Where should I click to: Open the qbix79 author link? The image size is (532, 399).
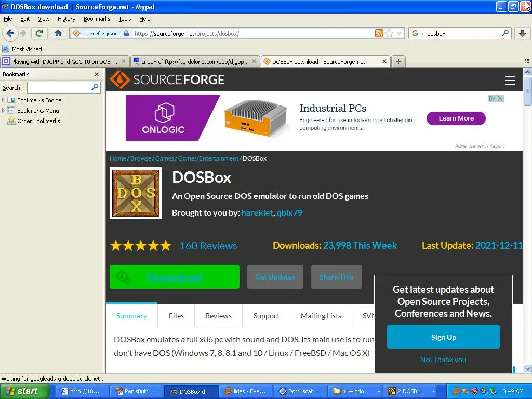(x=289, y=212)
